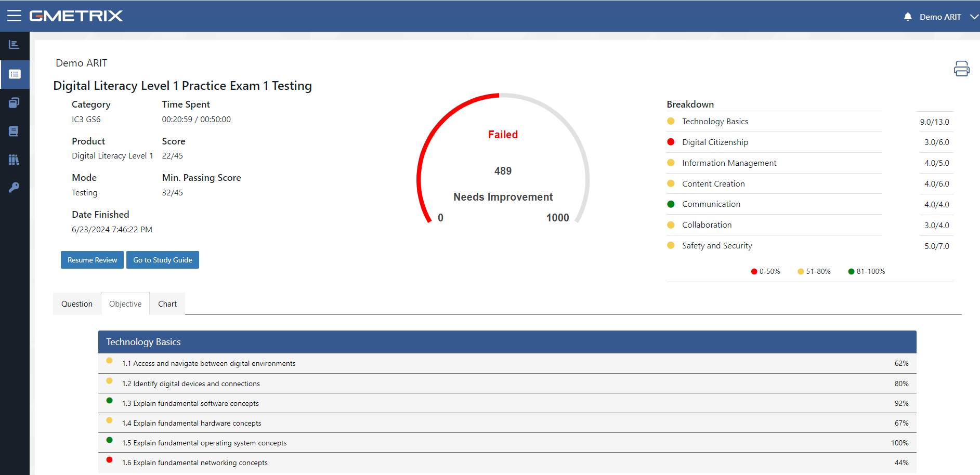The image size is (980, 475).
Task: Click the red dot on objective 1.6 row
Action: [x=109, y=459]
